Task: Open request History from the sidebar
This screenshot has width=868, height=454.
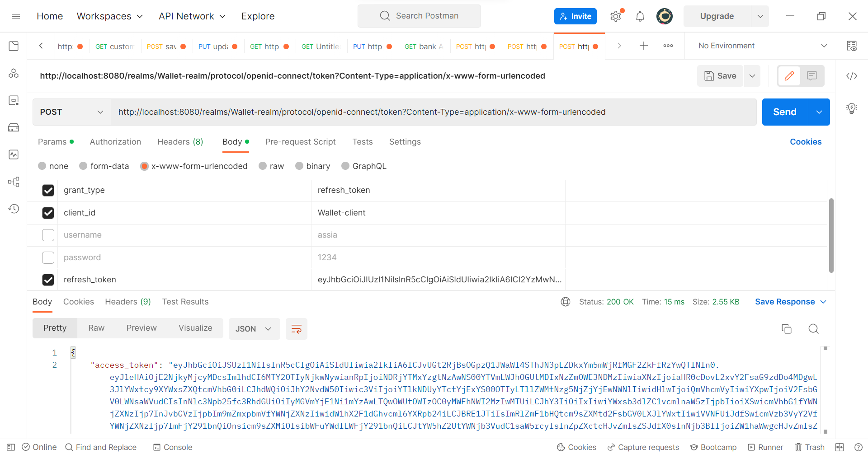Action: (x=14, y=209)
